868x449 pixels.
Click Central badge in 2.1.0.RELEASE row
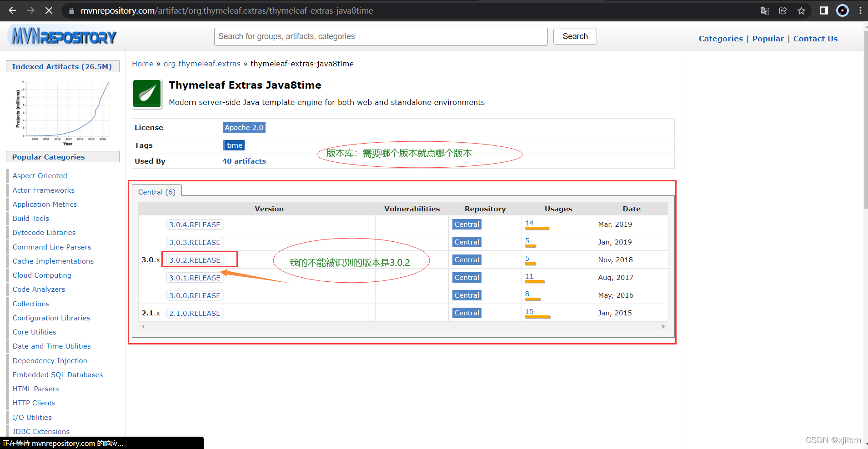467,313
